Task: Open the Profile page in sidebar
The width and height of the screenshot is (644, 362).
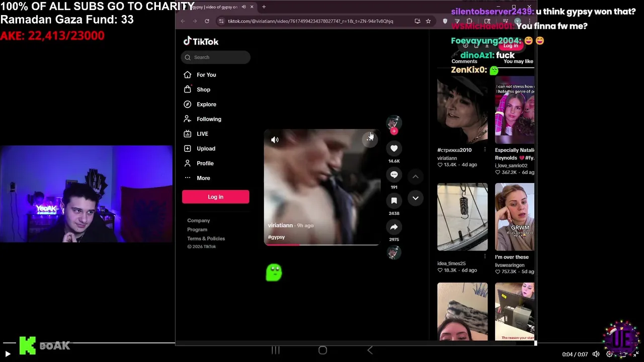Action: click(205, 163)
